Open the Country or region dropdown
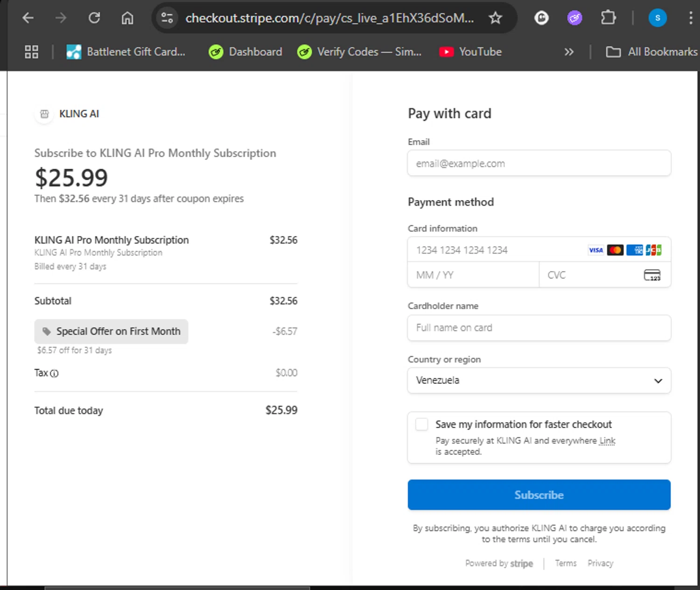 point(539,381)
